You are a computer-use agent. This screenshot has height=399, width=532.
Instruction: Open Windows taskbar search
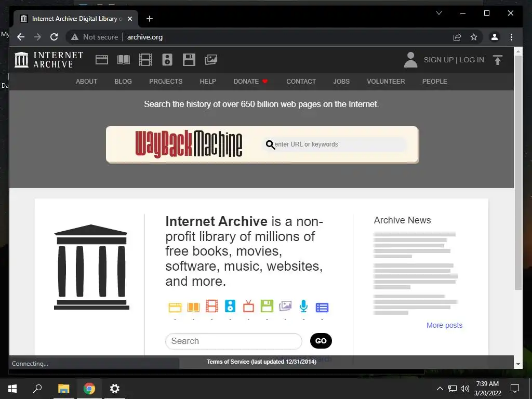coord(37,389)
